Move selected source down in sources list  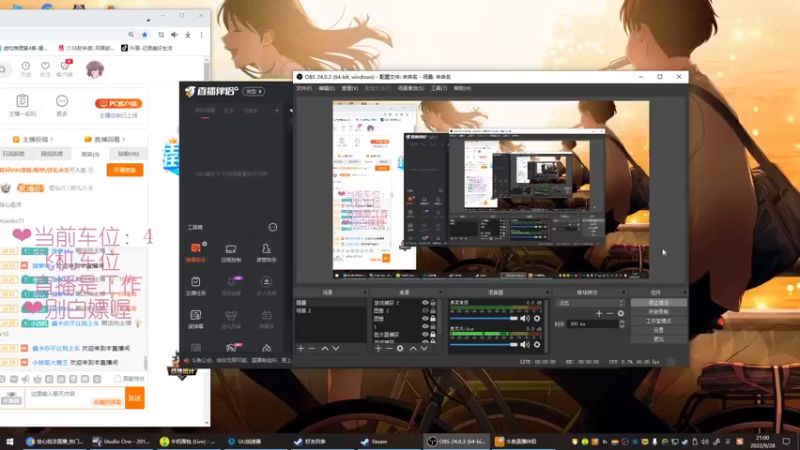coord(424,348)
